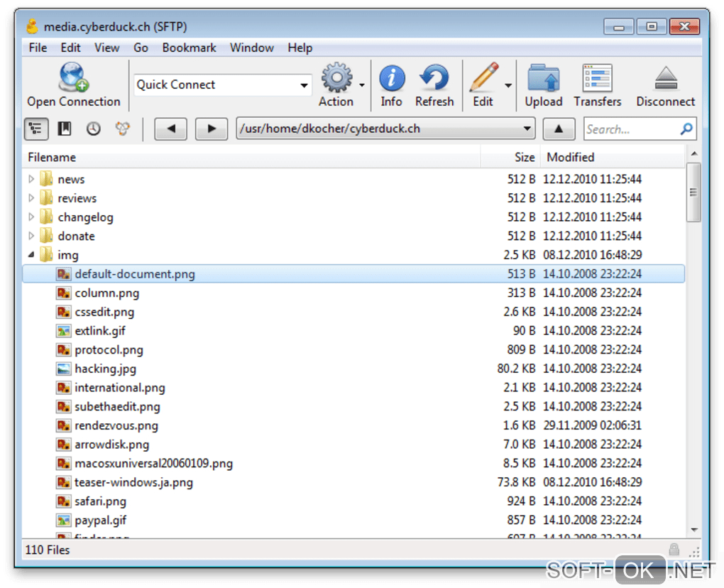
Task: Open the Edit dropdown arrow
Action: tap(508, 85)
